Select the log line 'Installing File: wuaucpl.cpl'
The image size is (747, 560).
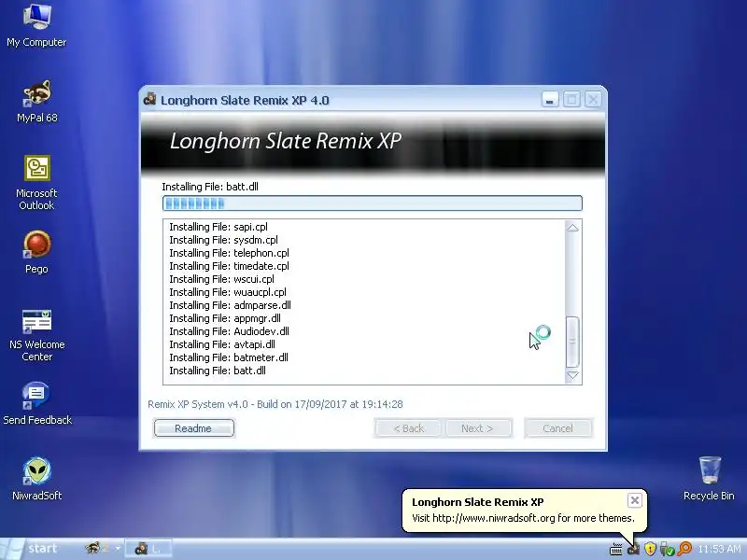click(228, 292)
